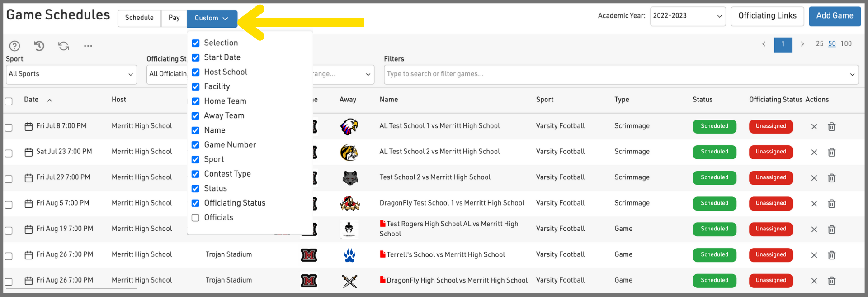Image resolution: width=868 pixels, height=297 pixels.
Task: Uncheck the Game Number column option
Action: (196, 145)
